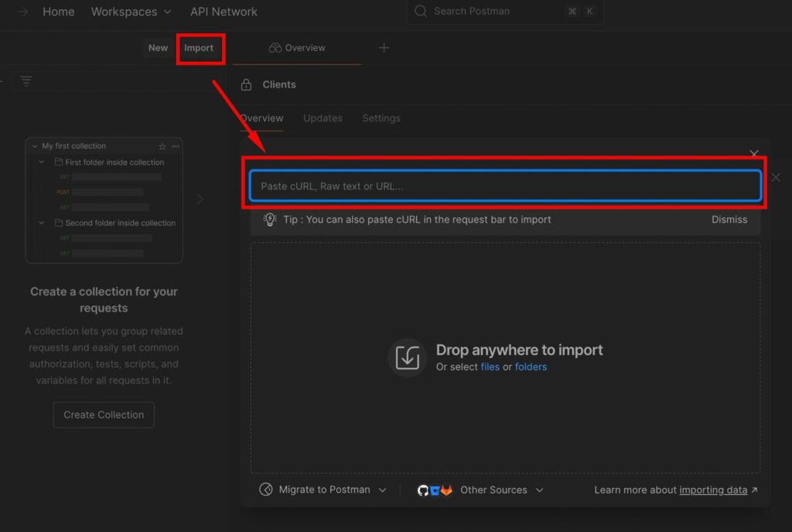The image size is (792, 532).
Task: Click the lock icon beside Clients
Action: (x=246, y=85)
